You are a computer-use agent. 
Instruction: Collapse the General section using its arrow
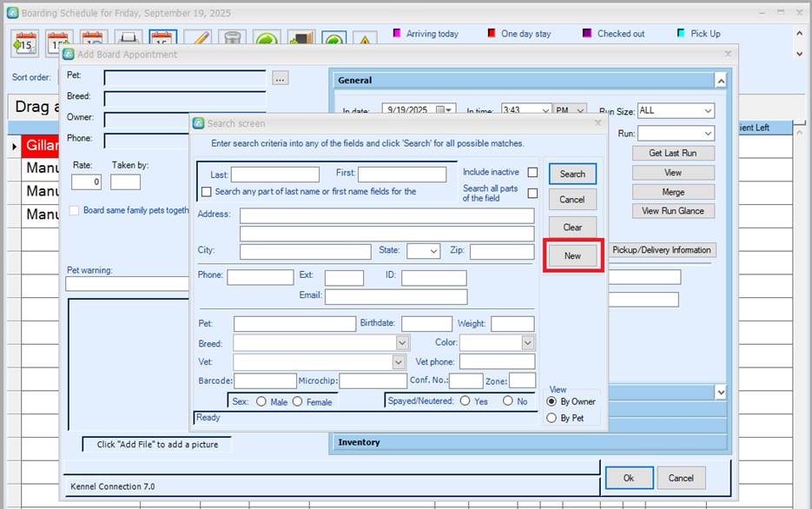click(720, 80)
